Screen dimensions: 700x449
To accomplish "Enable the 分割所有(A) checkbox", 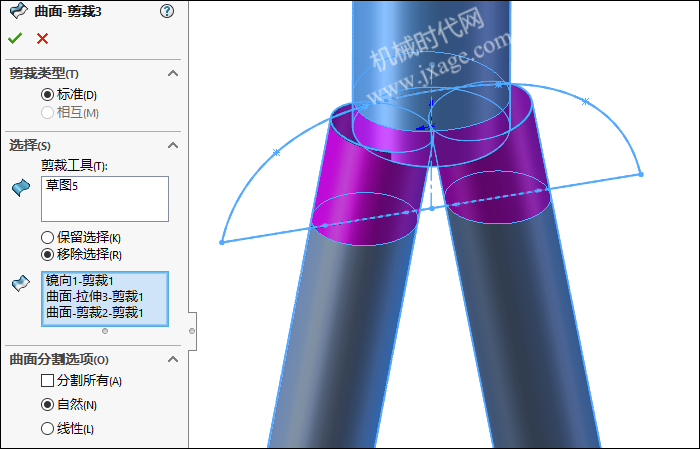I will [47, 381].
